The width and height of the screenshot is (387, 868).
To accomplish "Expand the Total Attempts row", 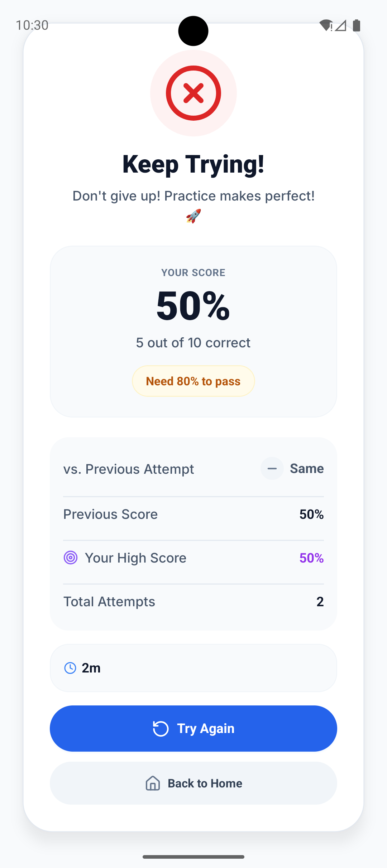I will [193, 602].
